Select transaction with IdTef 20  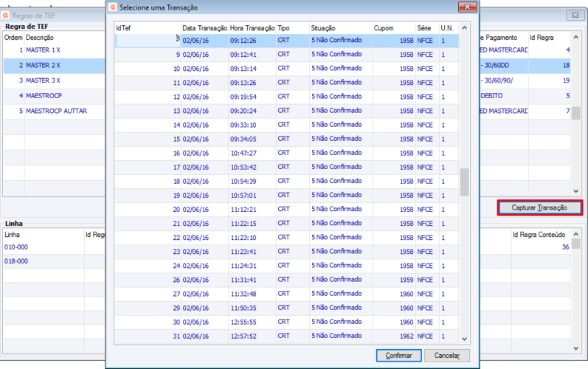(x=287, y=210)
